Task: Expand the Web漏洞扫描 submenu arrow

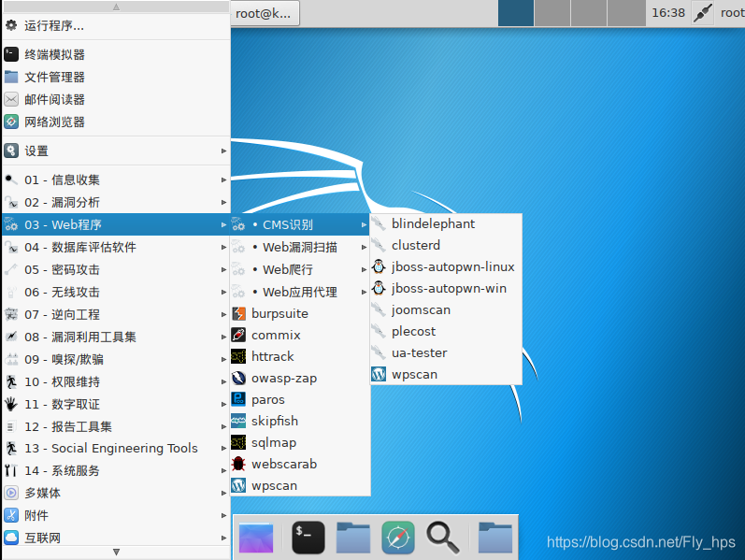Action: (364, 247)
